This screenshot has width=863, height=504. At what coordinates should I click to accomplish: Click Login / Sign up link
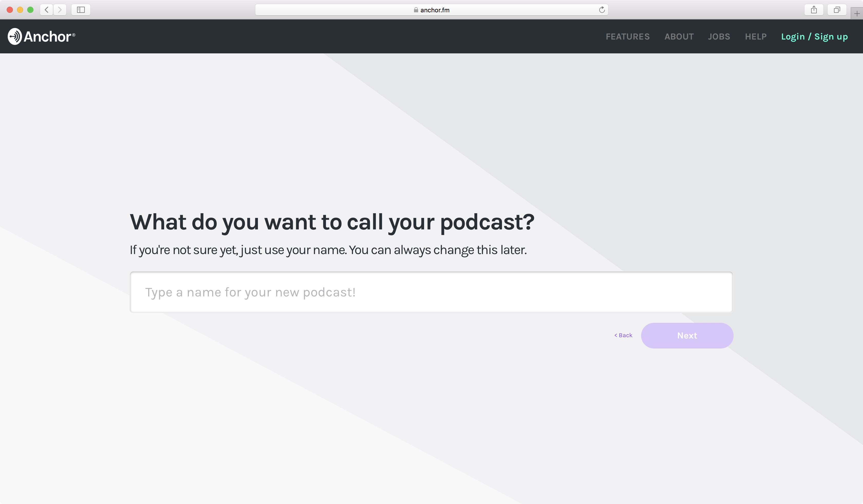click(814, 37)
